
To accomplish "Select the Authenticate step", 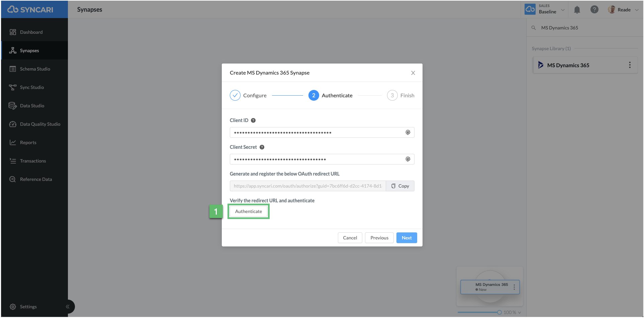I will [x=331, y=95].
